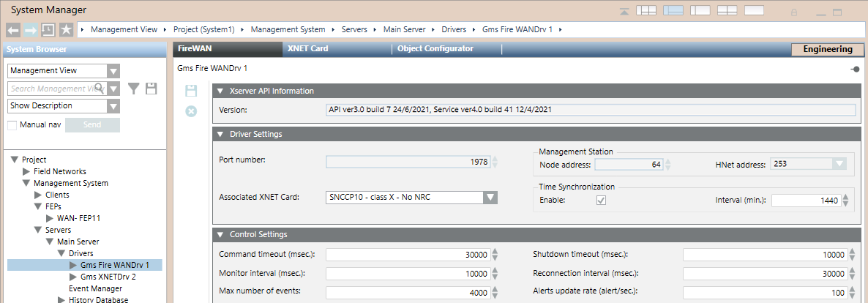Expand the Field Networks tree node
Screen dimensions: 868x303
(x=26, y=171)
